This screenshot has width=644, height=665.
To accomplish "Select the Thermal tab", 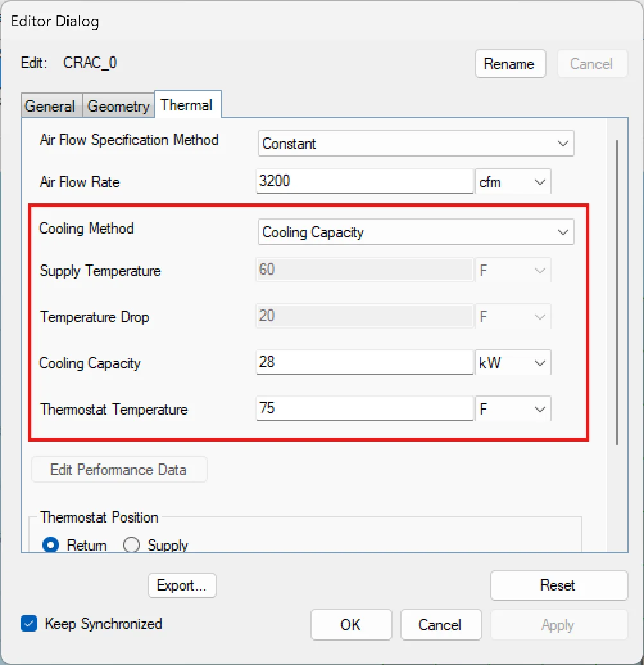I will tap(187, 104).
